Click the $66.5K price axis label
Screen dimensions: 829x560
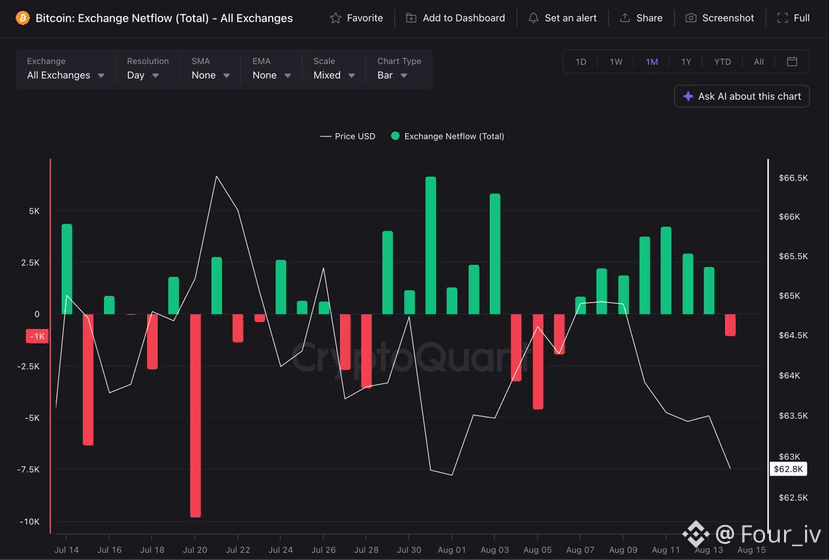(x=793, y=178)
